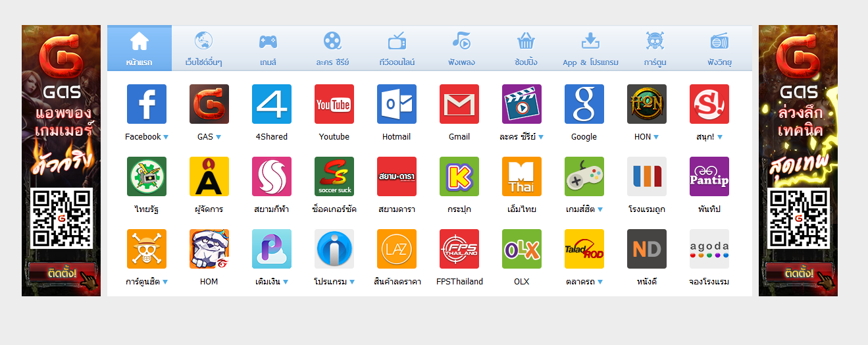Expand the สนุก! dropdown arrow
Viewport: 868px width, 345px height.
[x=720, y=137]
